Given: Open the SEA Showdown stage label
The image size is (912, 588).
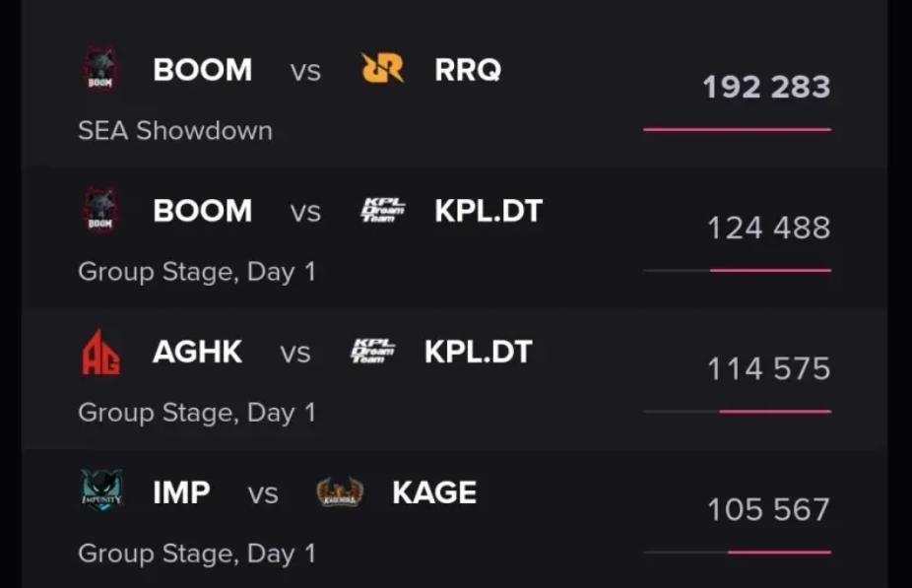Looking at the screenshot, I should [175, 131].
